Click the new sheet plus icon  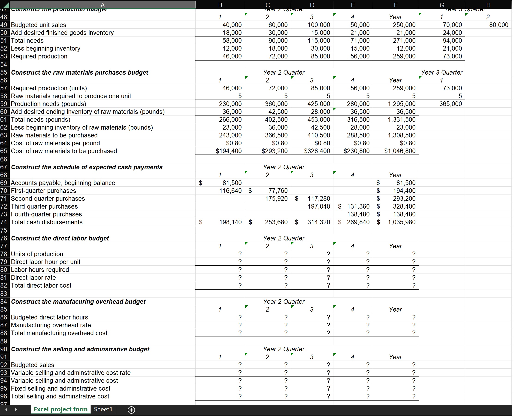coord(131,410)
